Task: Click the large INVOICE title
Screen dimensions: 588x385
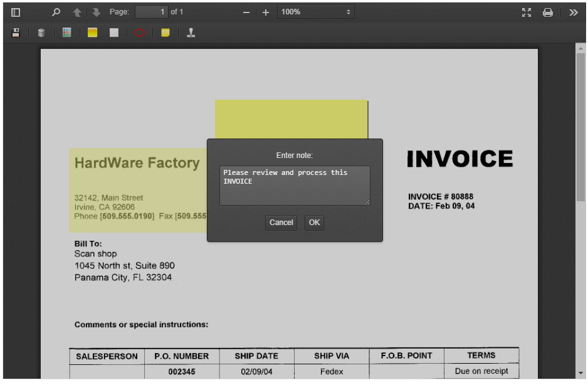Action: [x=460, y=159]
